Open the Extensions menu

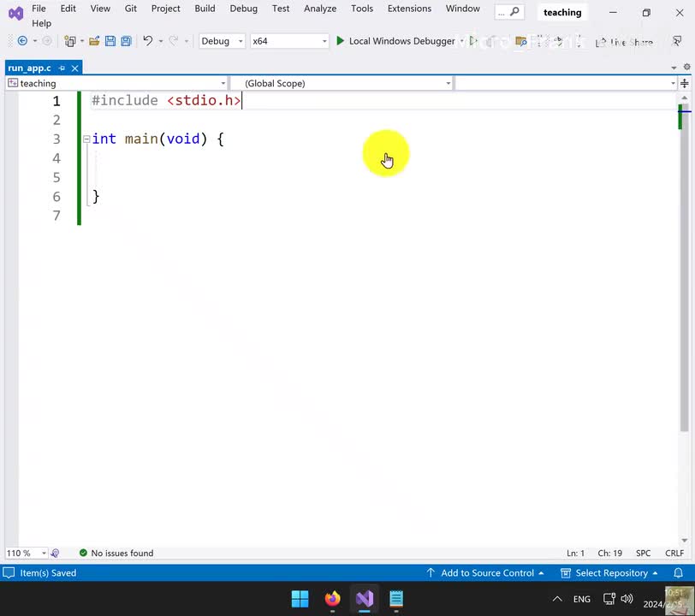pyautogui.click(x=409, y=9)
